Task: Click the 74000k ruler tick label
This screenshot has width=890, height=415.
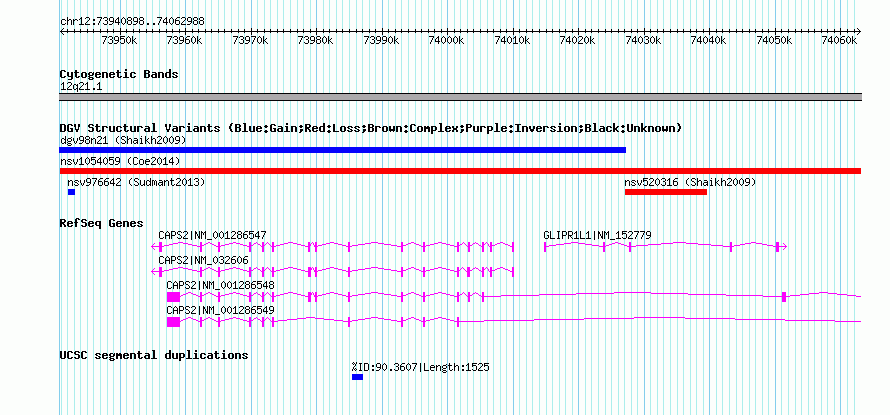Action: 447,40
